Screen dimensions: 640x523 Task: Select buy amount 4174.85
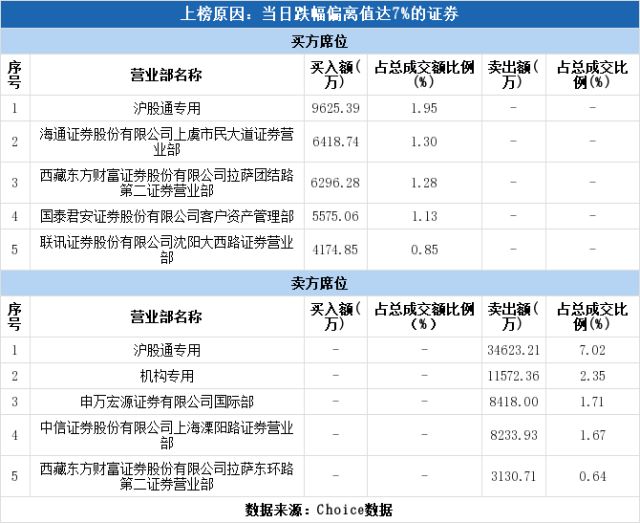click(x=336, y=249)
